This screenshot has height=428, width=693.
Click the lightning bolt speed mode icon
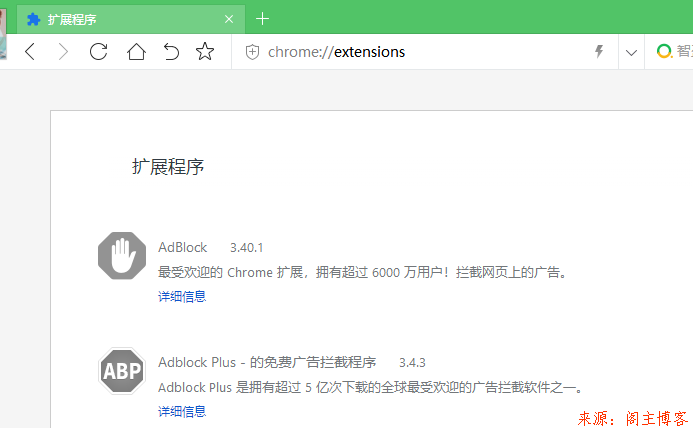599,51
